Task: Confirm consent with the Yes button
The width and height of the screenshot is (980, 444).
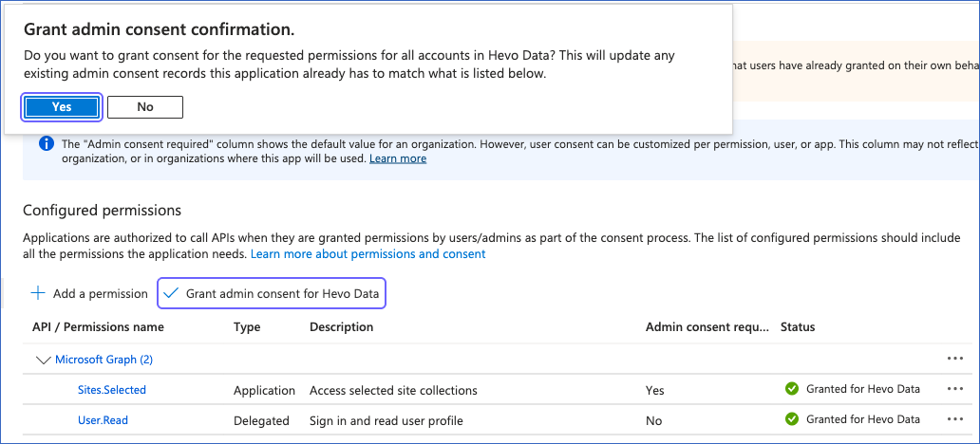Action: pyautogui.click(x=62, y=107)
